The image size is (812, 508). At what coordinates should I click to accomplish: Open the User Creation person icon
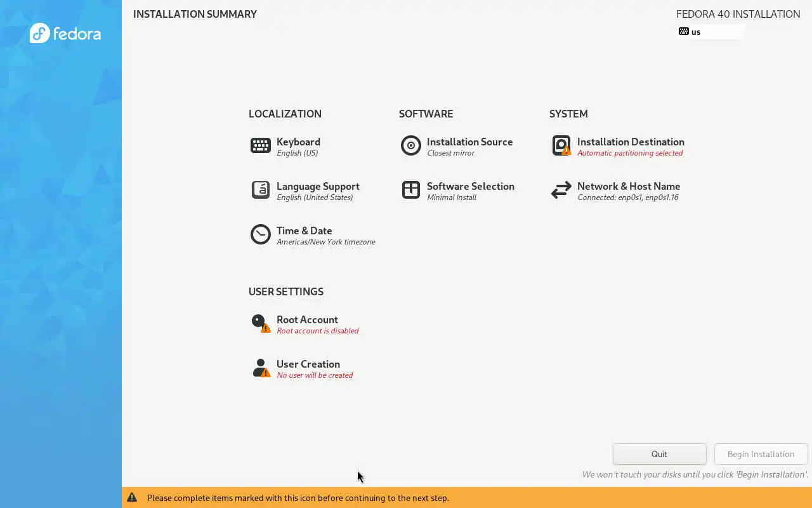coord(261,368)
